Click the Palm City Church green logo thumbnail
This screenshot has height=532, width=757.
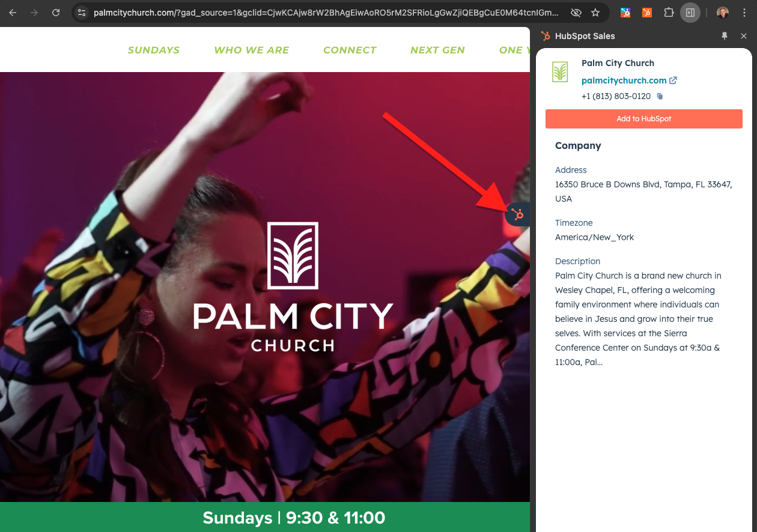tap(560, 72)
